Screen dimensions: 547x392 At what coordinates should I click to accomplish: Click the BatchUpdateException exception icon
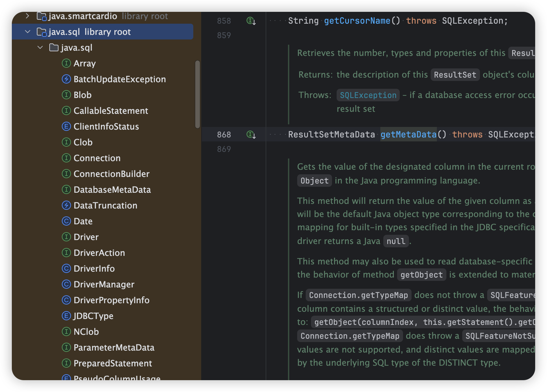(66, 79)
